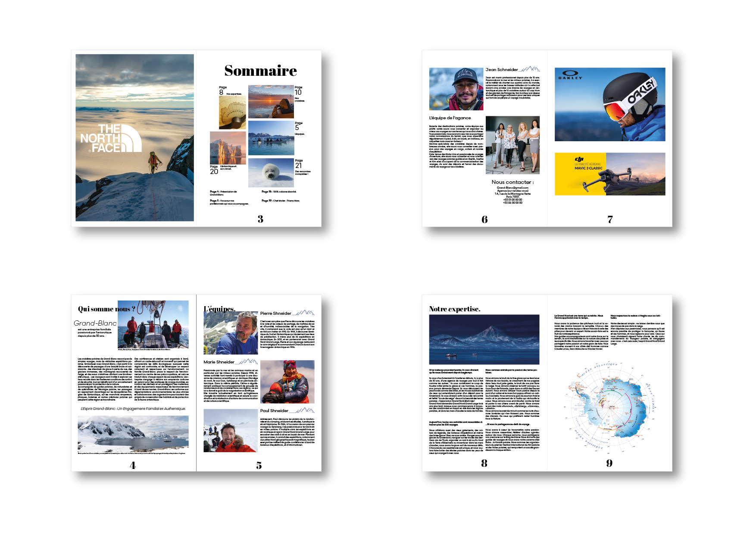Click the 'L'équipe de l'agance' heading
The height and width of the screenshot is (534, 756).
[x=450, y=118]
